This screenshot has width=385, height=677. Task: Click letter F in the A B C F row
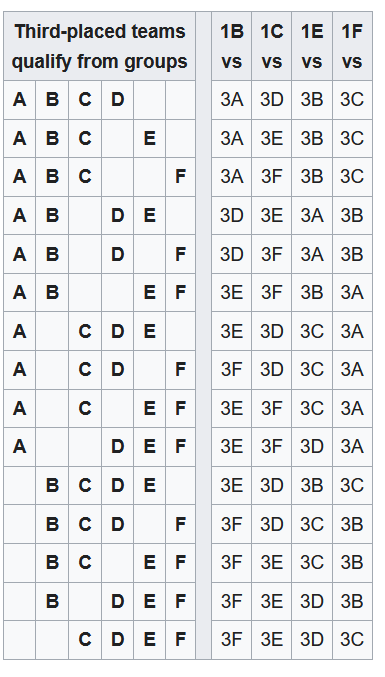point(180,177)
